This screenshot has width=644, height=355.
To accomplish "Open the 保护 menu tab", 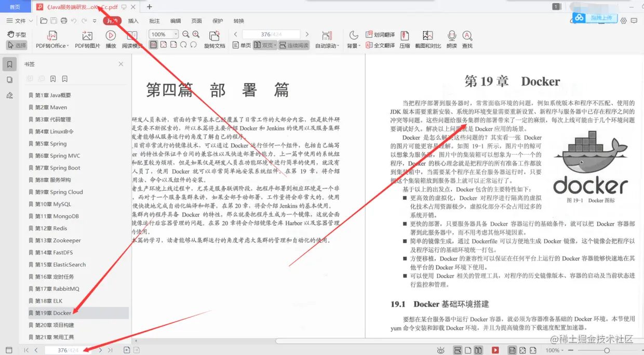I will [x=218, y=21].
